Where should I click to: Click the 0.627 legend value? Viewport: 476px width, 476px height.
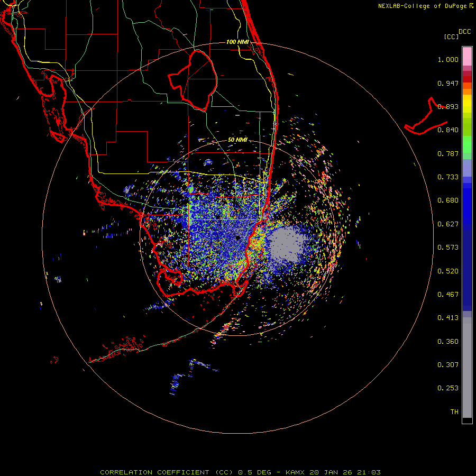coord(448,224)
